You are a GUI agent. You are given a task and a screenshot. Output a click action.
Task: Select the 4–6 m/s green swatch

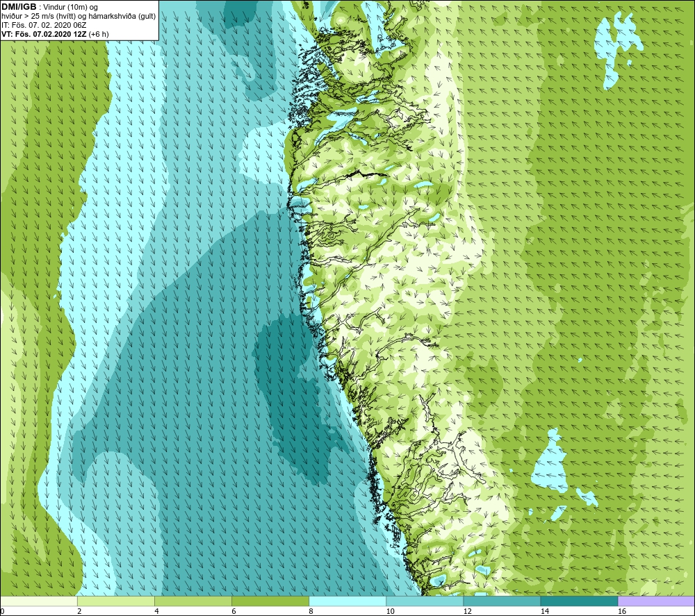pyautogui.click(x=193, y=601)
